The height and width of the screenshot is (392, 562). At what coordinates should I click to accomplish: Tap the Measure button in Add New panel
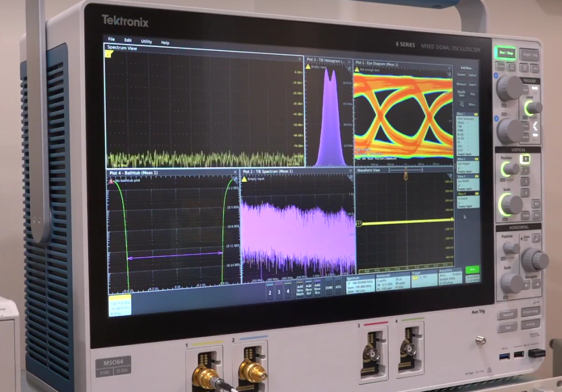point(461,84)
